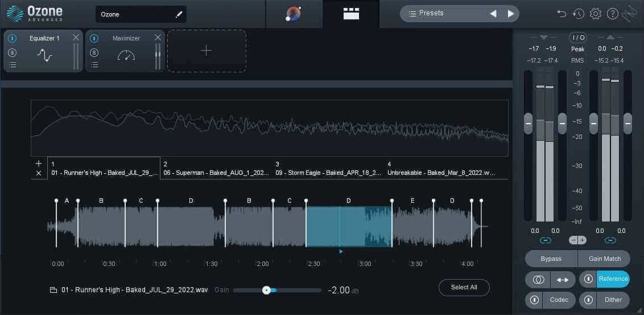Click the minus/plus meter toggle
The width and height of the screenshot is (644, 315).
(578, 240)
